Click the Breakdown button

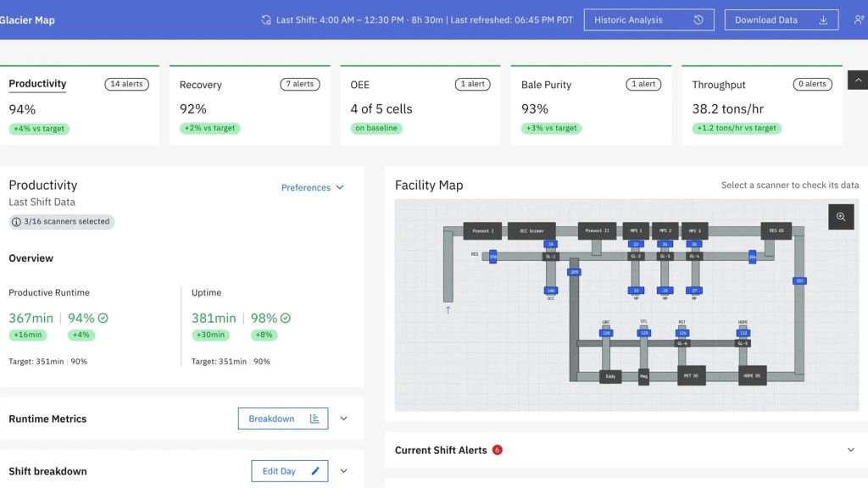283,419
